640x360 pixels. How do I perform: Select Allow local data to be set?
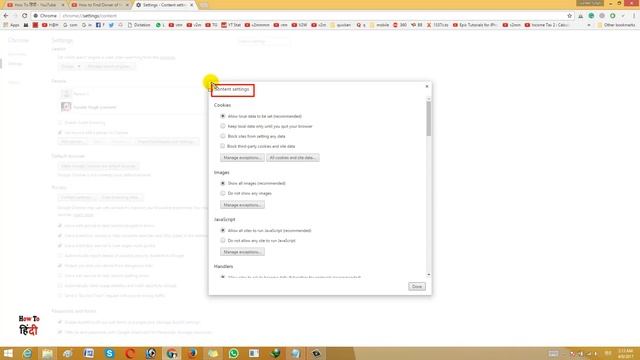(223, 116)
